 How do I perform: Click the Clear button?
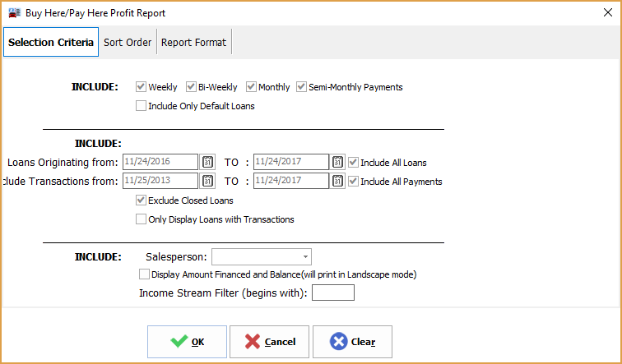(352, 342)
